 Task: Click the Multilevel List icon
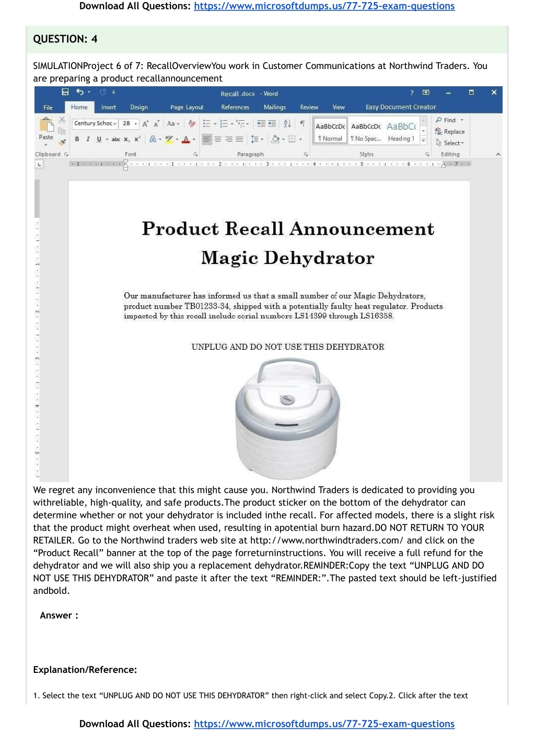tap(241, 123)
